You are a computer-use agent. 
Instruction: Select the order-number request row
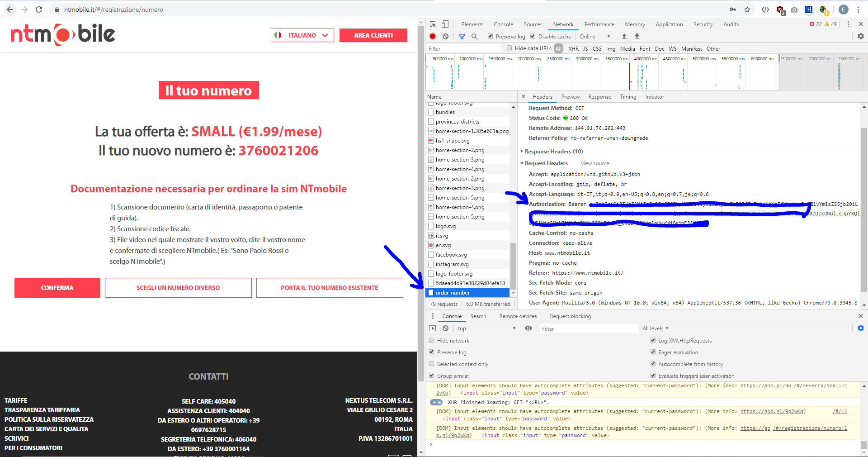(467, 293)
